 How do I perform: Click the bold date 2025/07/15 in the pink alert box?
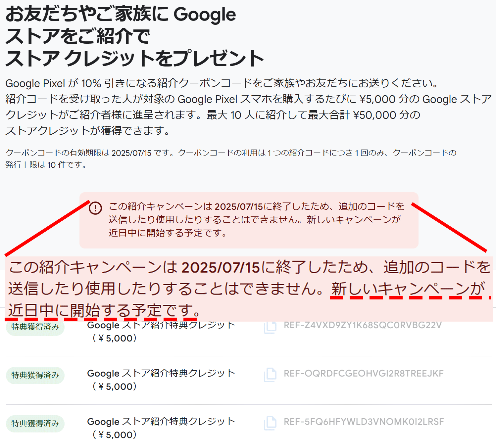(x=239, y=207)
